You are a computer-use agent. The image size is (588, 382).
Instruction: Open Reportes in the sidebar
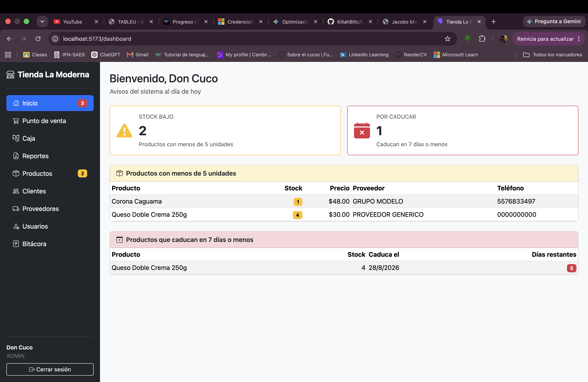(x=50, y=156)
